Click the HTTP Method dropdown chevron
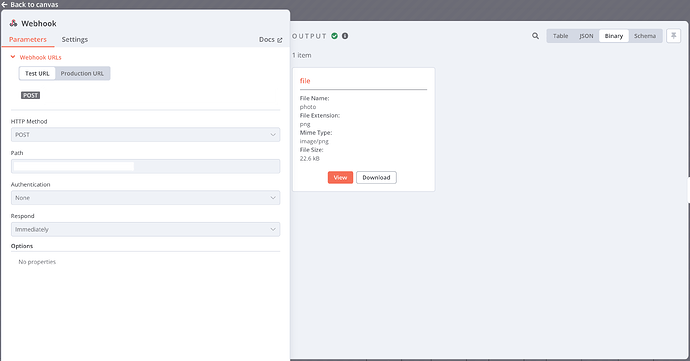The image size is (690, 361). point(273,135)
